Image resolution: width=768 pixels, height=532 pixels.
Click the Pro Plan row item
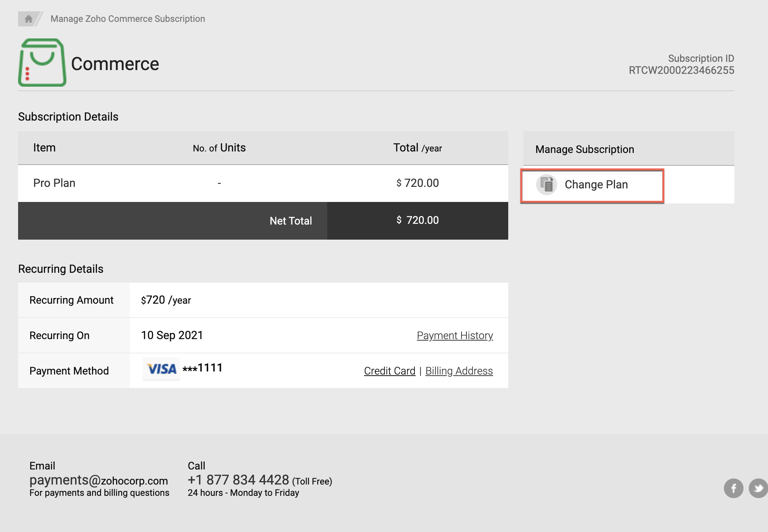pyautogui.click(x=54, y=183)
